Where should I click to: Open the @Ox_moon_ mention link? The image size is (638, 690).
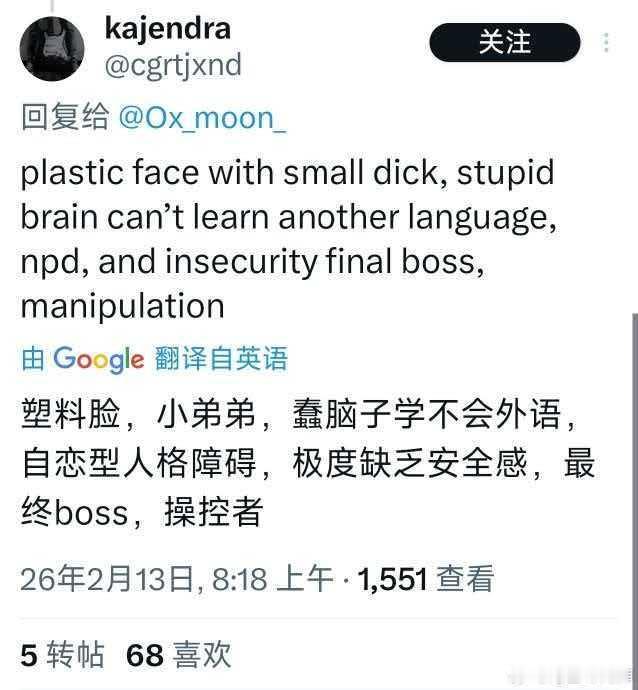pos(202,118)
